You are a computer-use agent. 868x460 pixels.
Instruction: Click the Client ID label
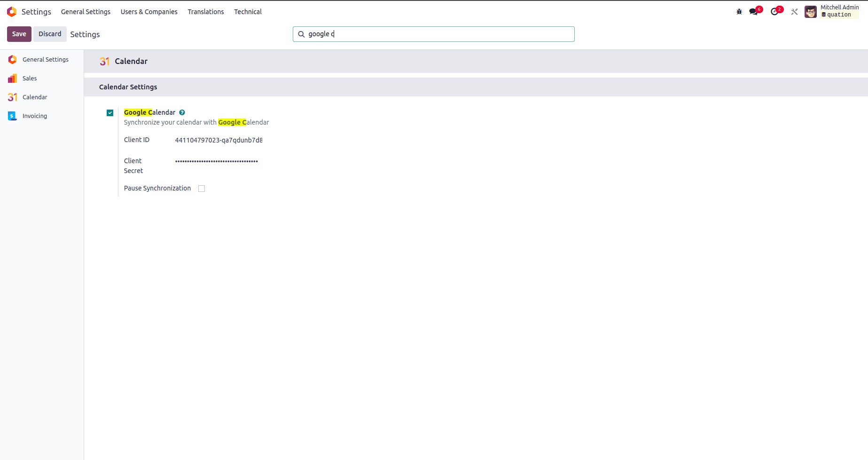coord(137,140)
